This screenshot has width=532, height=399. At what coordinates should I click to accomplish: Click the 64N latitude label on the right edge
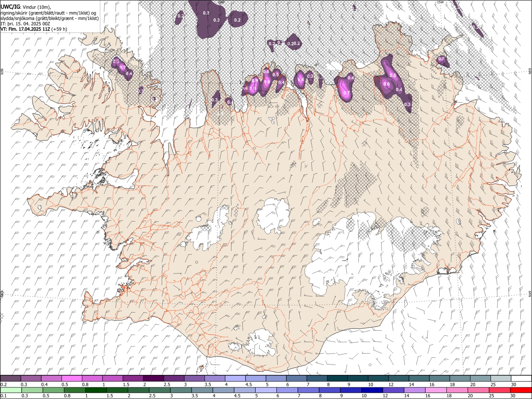point(530,293)
